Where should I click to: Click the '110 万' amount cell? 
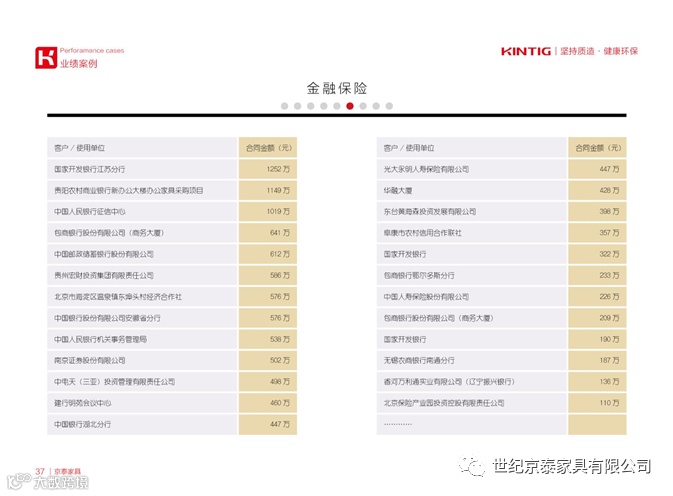click(x=597, y=403)
